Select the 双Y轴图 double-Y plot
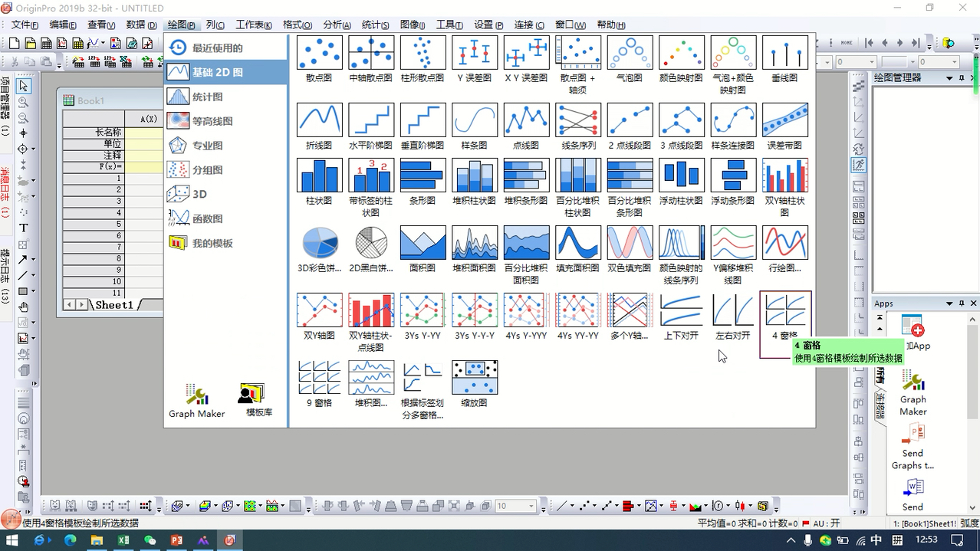The image size is (980, 551). point(319,316)
